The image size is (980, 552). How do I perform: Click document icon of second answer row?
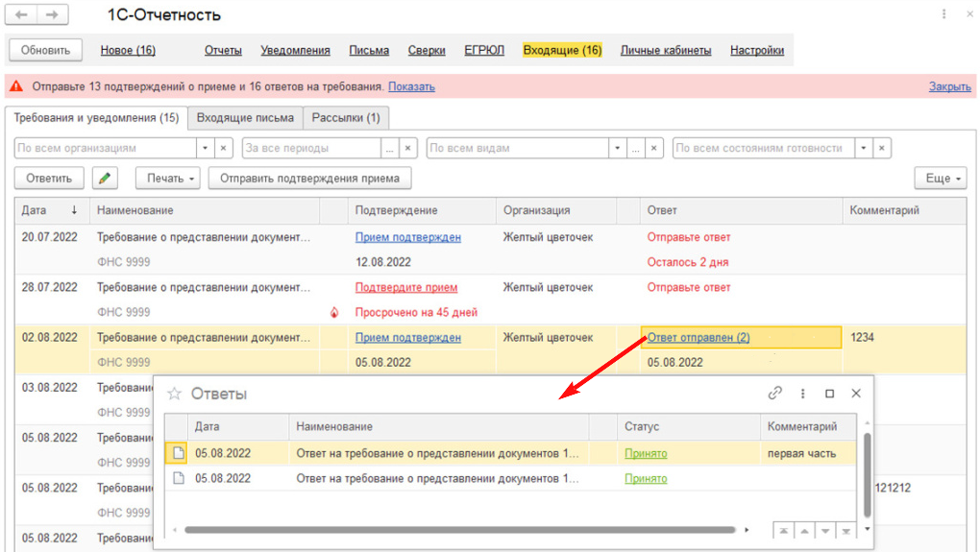tap(178, 478)
